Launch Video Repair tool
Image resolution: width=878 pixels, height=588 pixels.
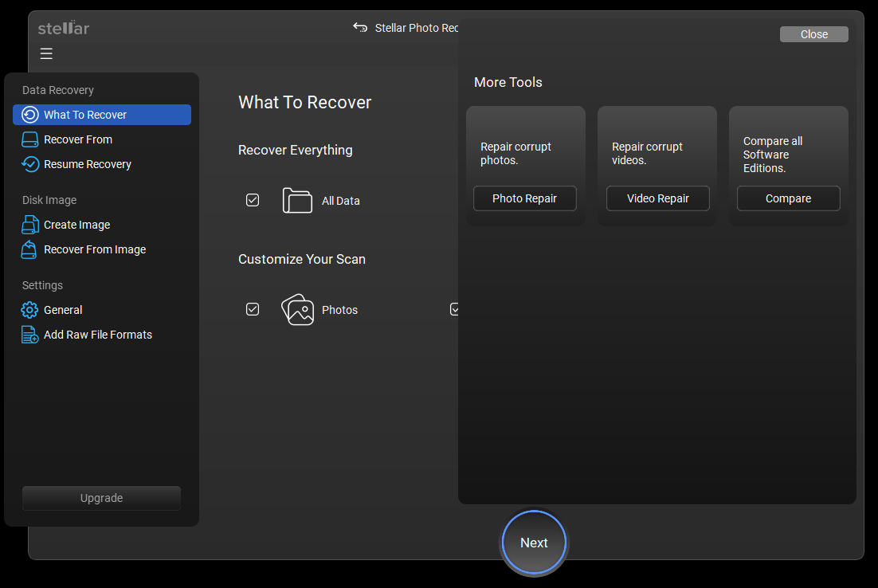[658, 198]
